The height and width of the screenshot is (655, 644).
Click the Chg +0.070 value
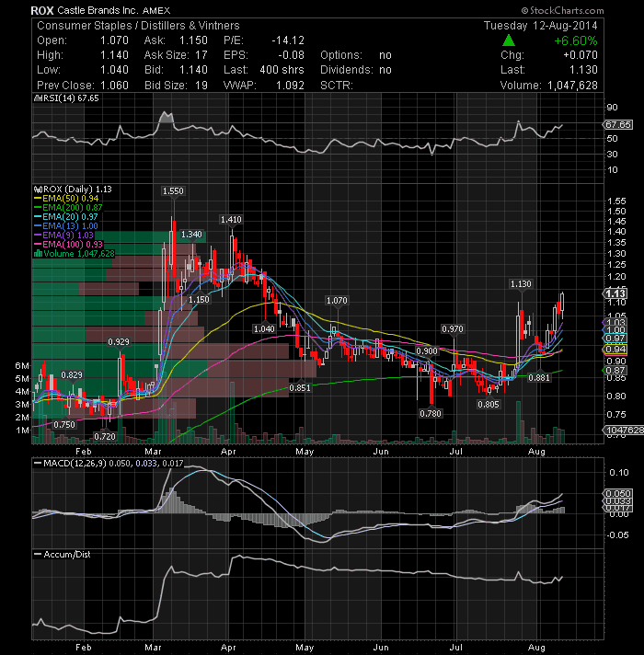pyautogui.click(x=581, y=55)
